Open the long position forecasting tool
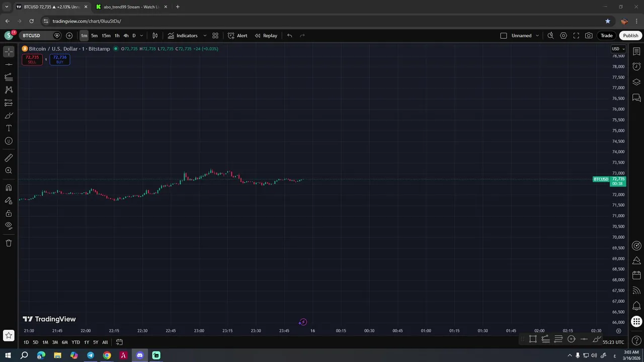The image size is (644, 362). [9, 103]
